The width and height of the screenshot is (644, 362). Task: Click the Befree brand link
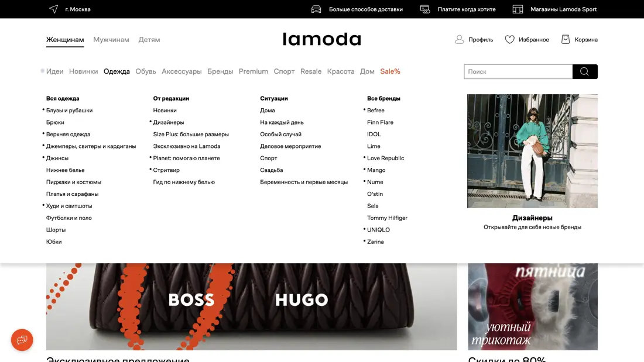coord(375,110)
